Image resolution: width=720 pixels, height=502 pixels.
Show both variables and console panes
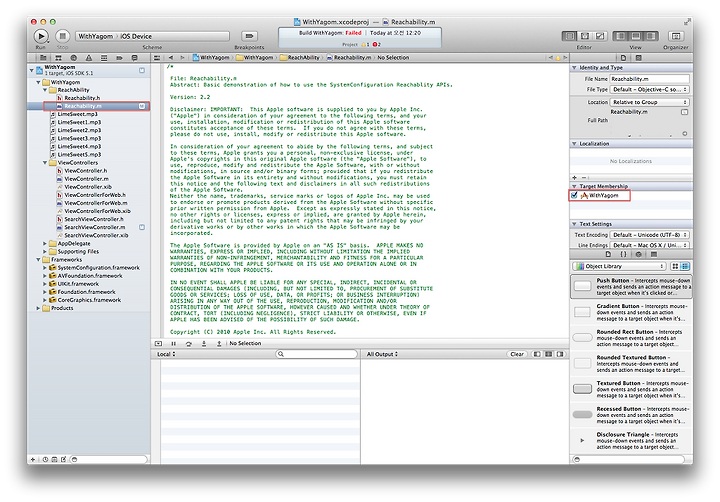pyautogui.click(x=548, y=354)
